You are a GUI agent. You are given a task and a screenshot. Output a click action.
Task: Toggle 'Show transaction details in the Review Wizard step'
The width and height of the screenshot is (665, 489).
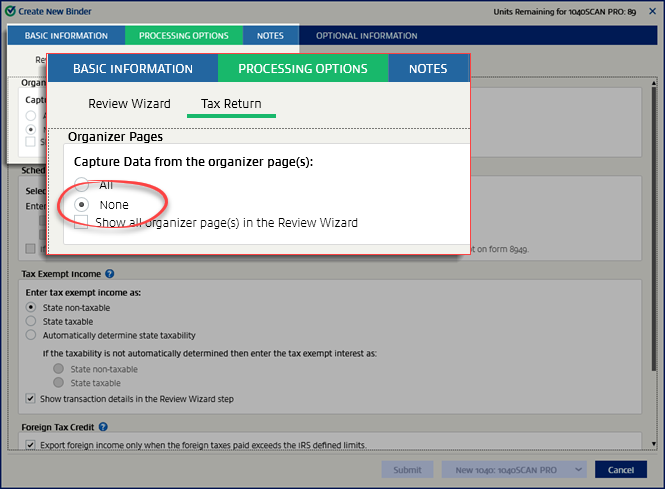32,399
